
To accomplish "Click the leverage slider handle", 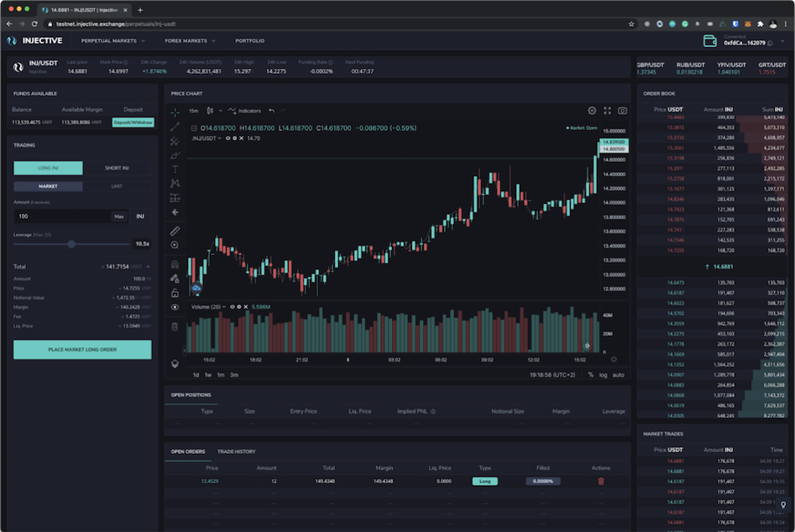I will coord(71,243).
